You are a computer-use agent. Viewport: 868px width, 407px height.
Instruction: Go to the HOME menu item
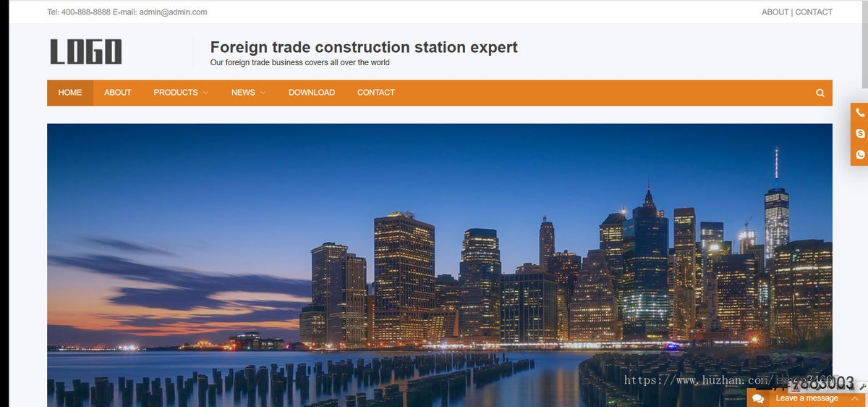(70, 93)
